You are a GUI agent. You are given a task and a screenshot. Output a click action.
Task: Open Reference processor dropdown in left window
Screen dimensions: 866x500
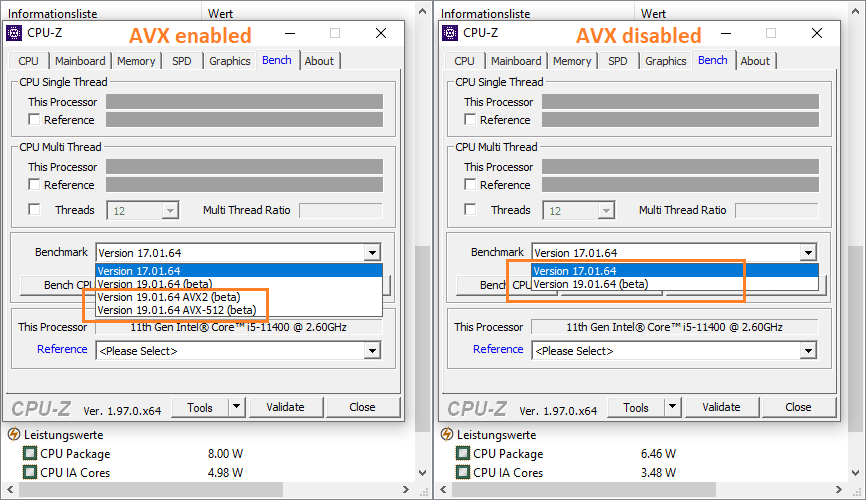tap(372, 351)
